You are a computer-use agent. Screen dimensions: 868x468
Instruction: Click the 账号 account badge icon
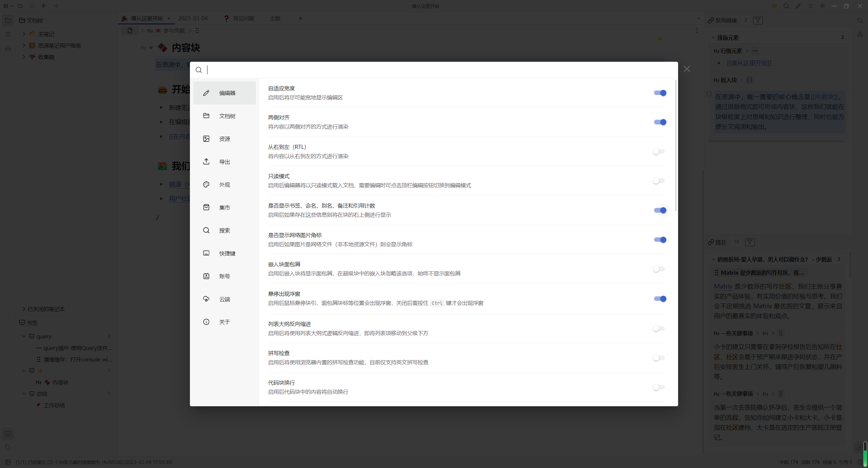[x=206, y=276]
